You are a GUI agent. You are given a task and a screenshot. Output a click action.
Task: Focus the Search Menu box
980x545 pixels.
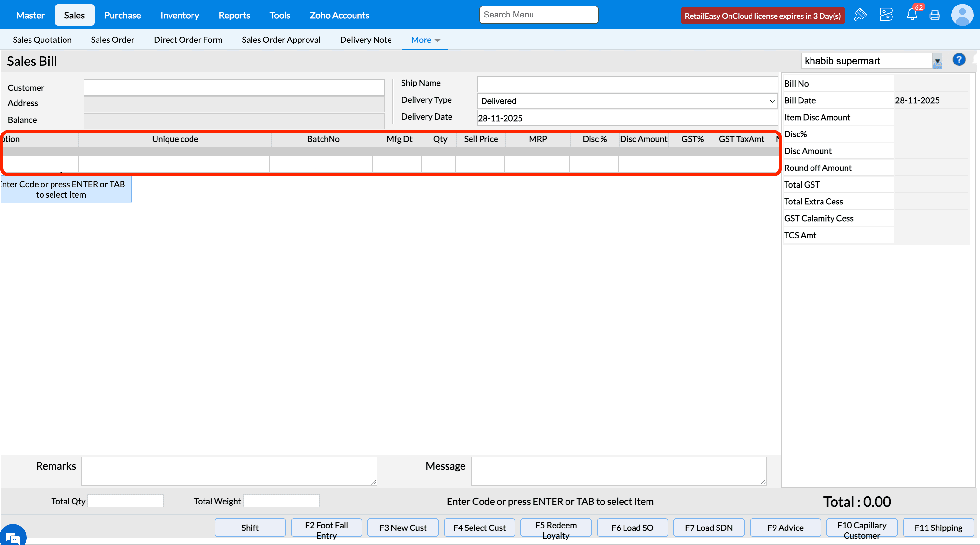click(x=538, y=15)
